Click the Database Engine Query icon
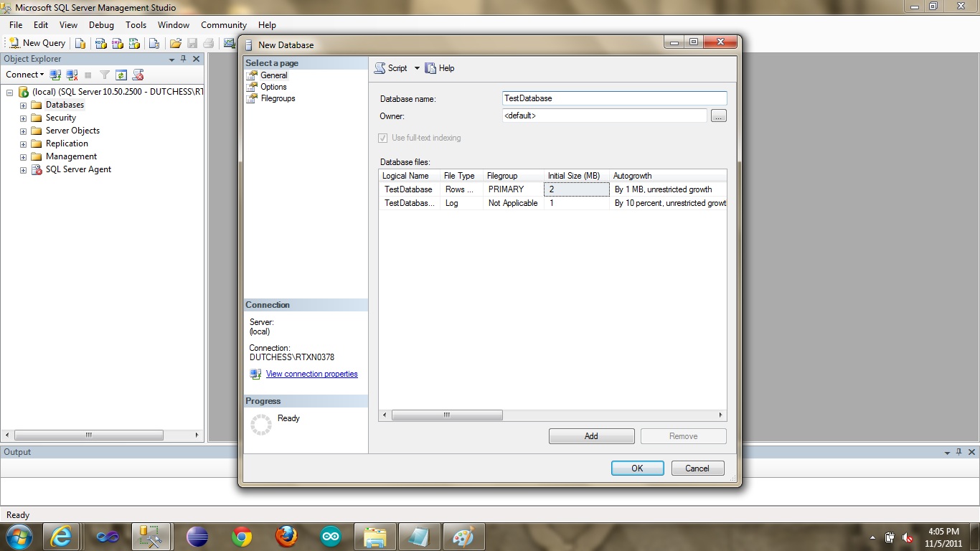The height and width of the screenshot is (551, 980). (81, 43)
